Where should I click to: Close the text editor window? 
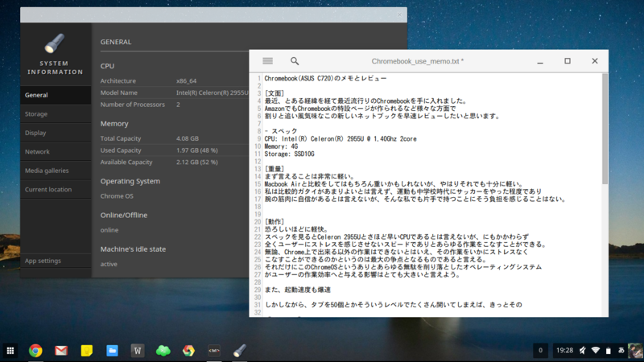coord(595,61)
